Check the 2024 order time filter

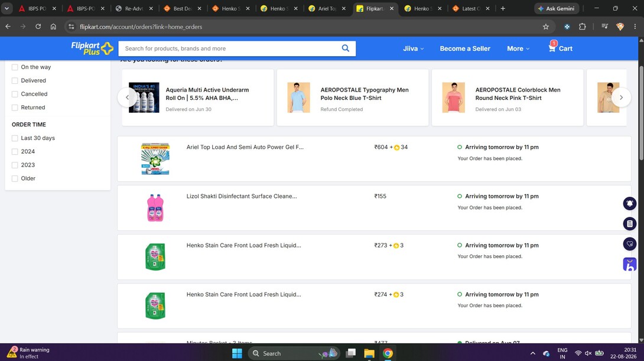point(15,151)
